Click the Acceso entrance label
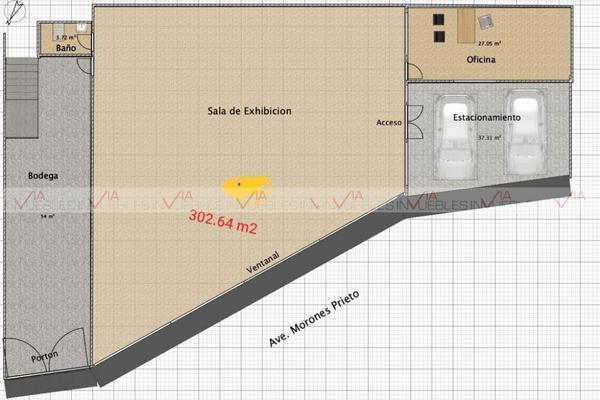This screenshot has height=400, width=600. 389,122
